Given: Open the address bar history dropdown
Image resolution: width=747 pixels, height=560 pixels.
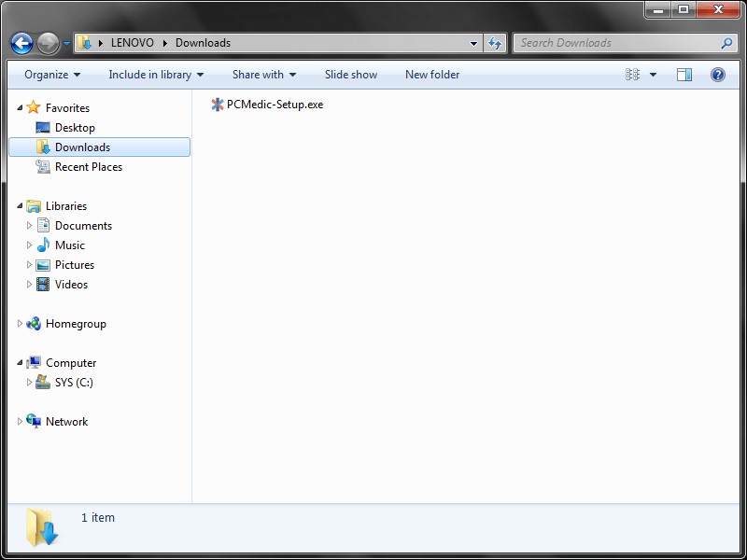Looking at the screenshot, I should [473, 43].
